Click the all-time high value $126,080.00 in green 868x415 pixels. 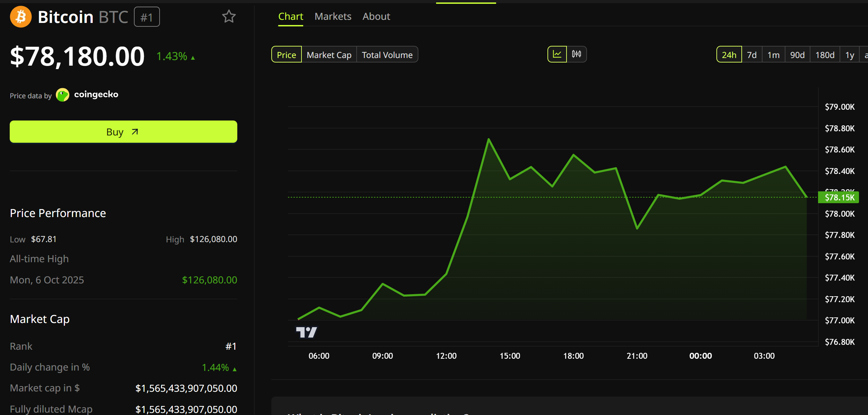(x=210, y=280)
